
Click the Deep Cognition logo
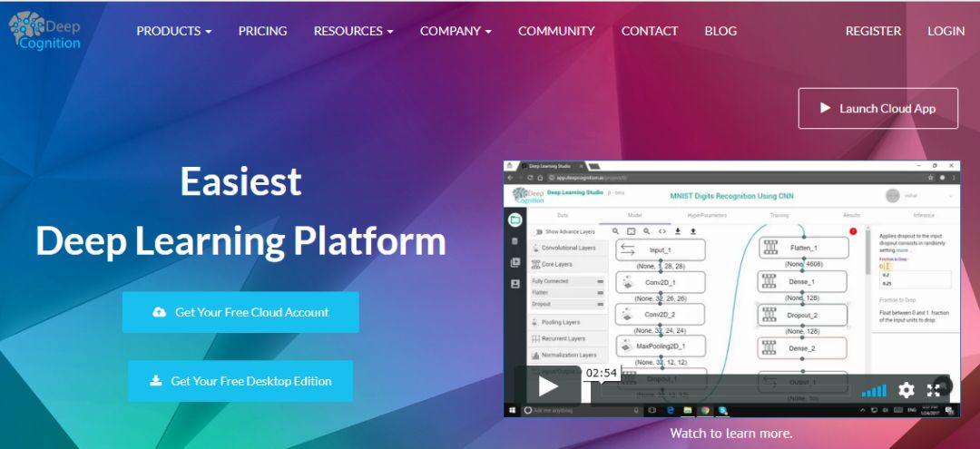coord(44,31)
